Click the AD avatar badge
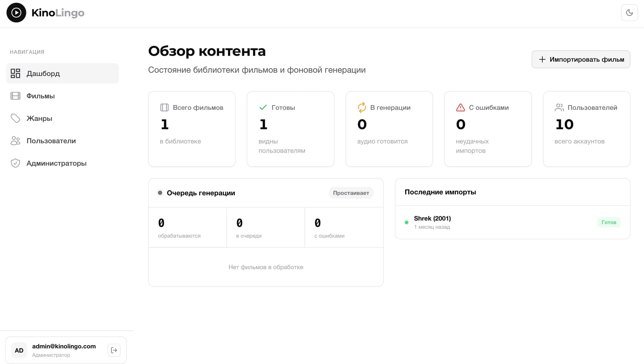644x364 pixels. pos(19,350)
